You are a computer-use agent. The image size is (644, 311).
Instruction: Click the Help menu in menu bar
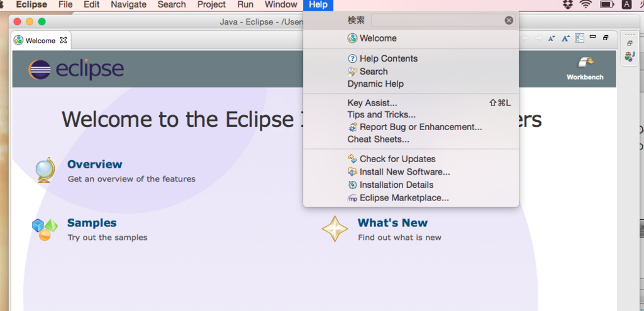point(318,5)
